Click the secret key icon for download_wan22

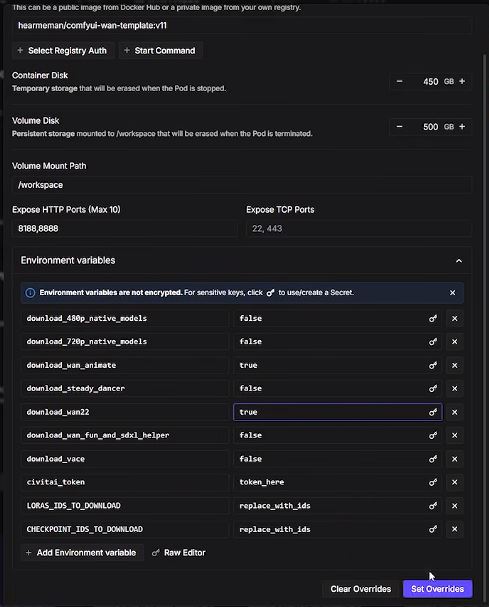[432, 412]
